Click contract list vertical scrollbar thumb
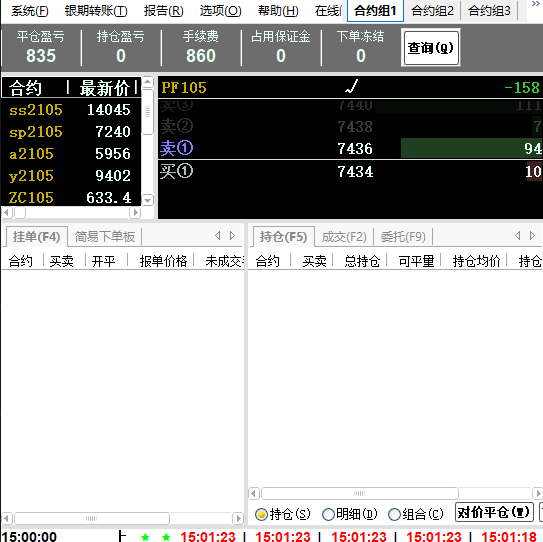This screenshot has width=543, height=542. 148,112
